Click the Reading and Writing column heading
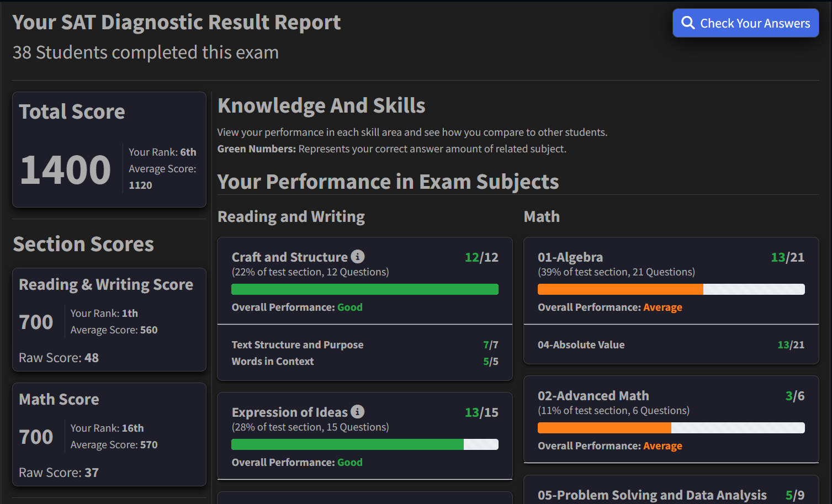This screenshot has height=504, width=832. (291, 217)
